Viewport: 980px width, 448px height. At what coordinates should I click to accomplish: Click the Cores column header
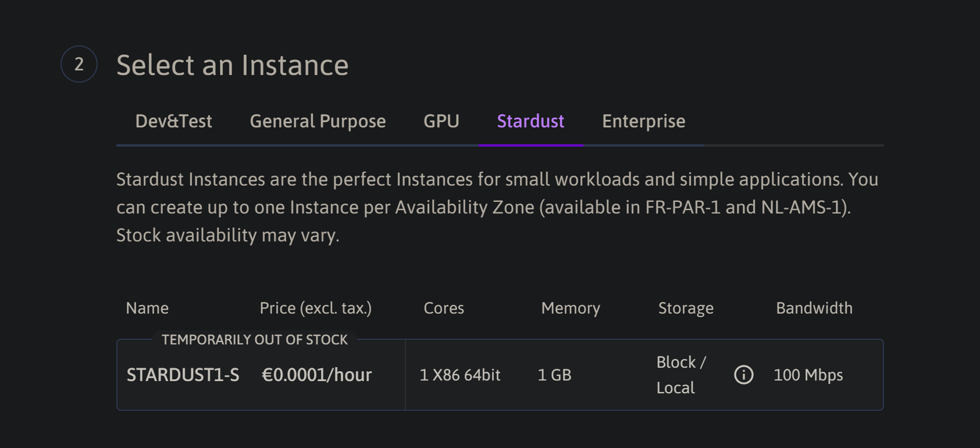[x=444, y=308]
